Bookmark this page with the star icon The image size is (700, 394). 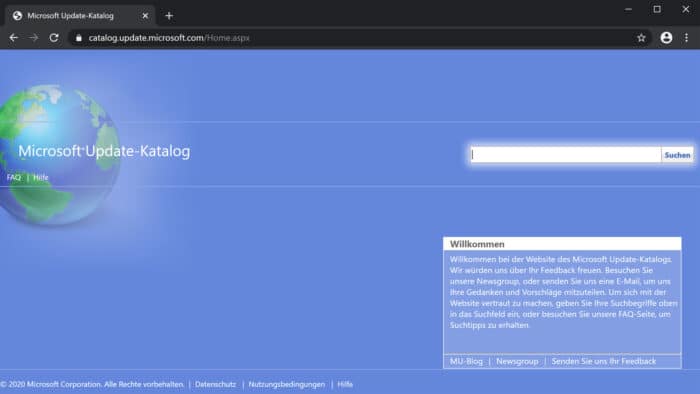642,38
